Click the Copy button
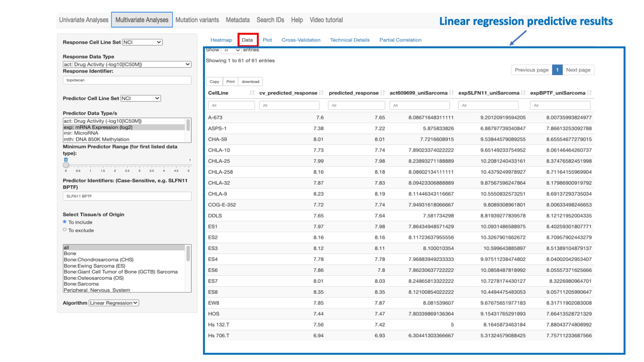The height and width of the screenshot is (362, 644). 214,81
